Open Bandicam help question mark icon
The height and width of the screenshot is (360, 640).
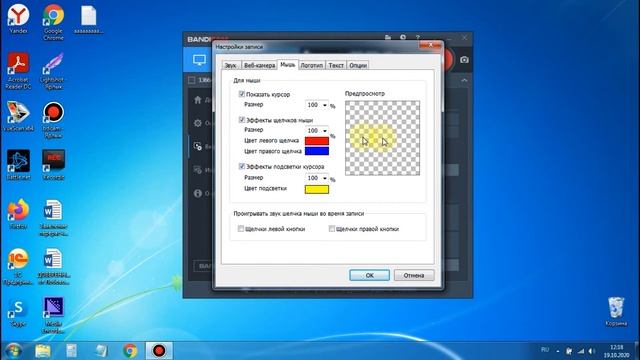(418, 38)
